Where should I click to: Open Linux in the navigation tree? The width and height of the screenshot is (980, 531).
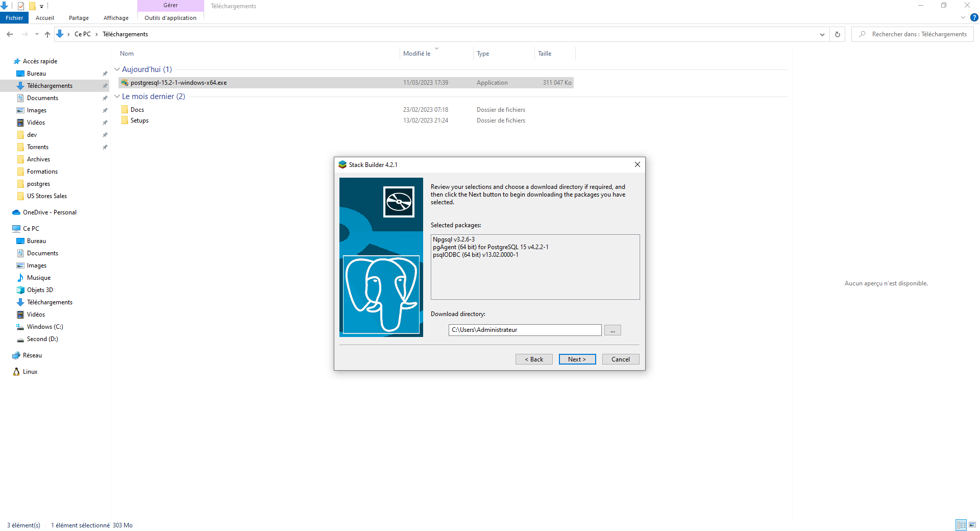(30, 372)
